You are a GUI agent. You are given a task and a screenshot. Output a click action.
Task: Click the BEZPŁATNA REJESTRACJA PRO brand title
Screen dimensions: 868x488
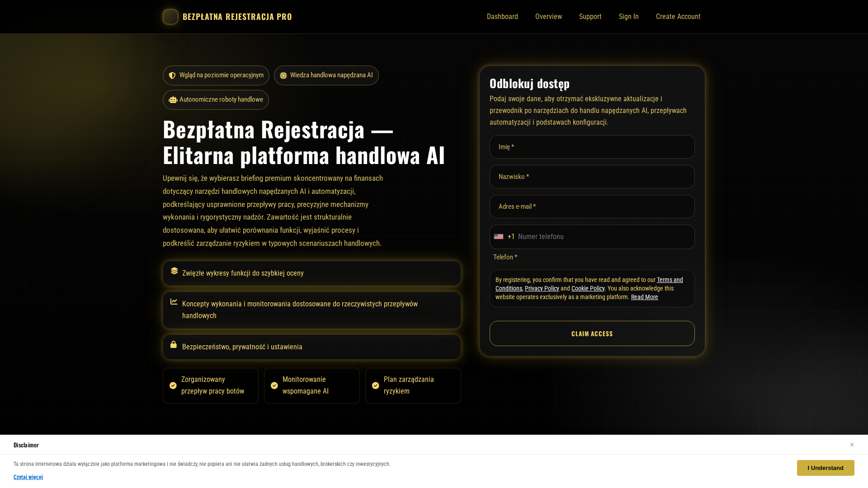pyautogui.click(x=237, y=17)
